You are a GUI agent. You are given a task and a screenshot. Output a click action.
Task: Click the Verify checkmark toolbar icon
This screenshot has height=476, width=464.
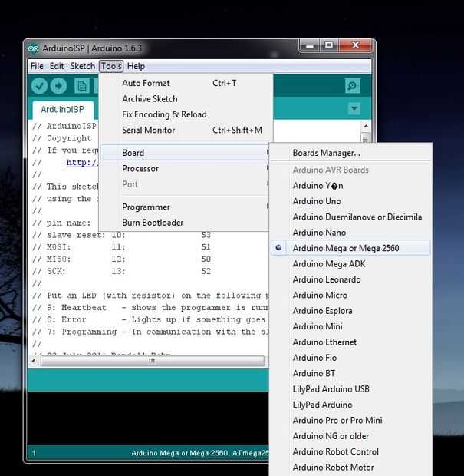tap(39, 86)
